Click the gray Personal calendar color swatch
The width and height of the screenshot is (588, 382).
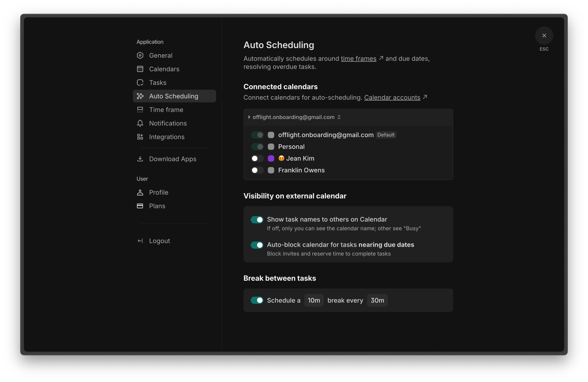pyautogui.click(x=271, y=147)
